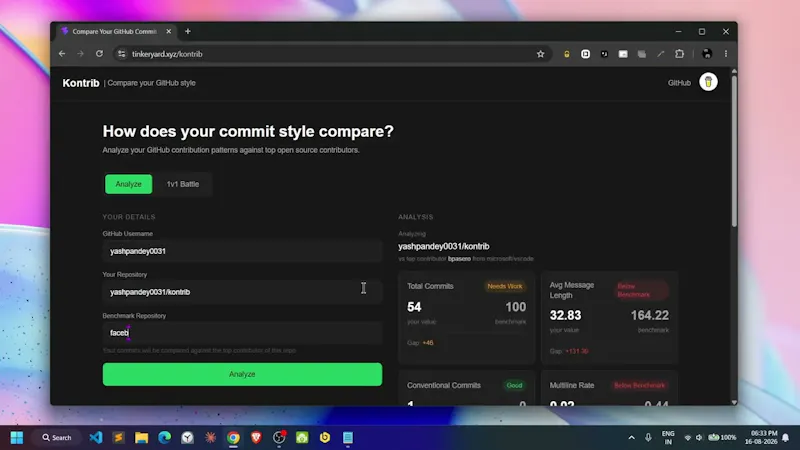
Task: Open the GitHub link in header
Action: point(679,83)
